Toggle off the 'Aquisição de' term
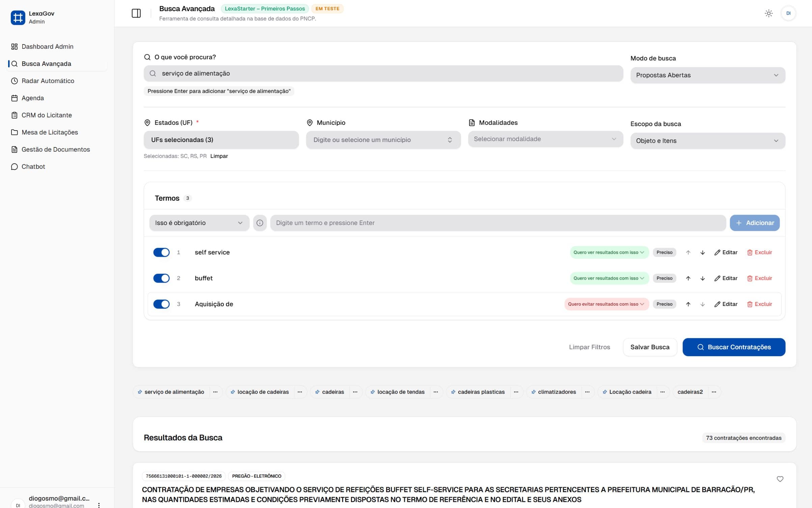Viewport: 812px width, 508px height. click(161, 304)
